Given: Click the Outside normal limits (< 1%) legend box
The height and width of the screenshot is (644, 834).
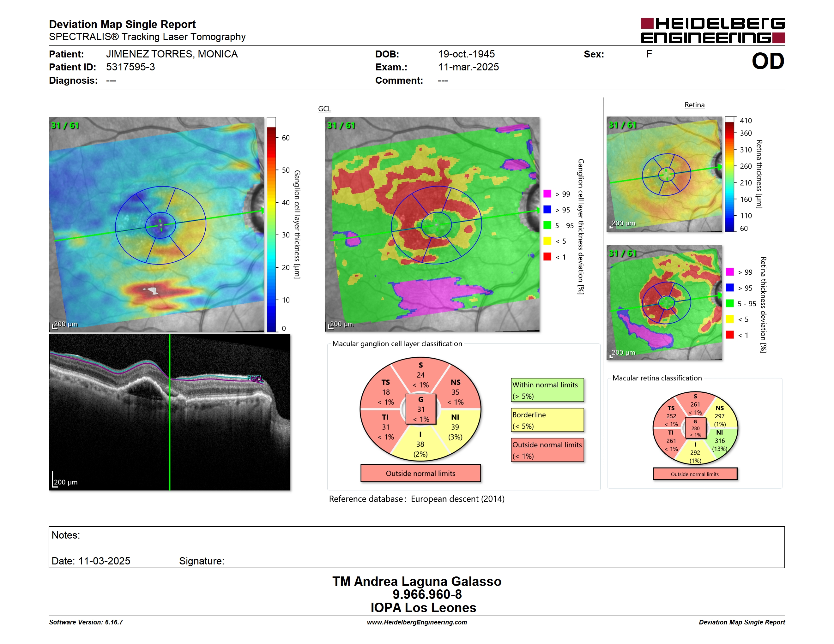Looking at the screenshot, I should pyautogui.click(x=547, y=450).
